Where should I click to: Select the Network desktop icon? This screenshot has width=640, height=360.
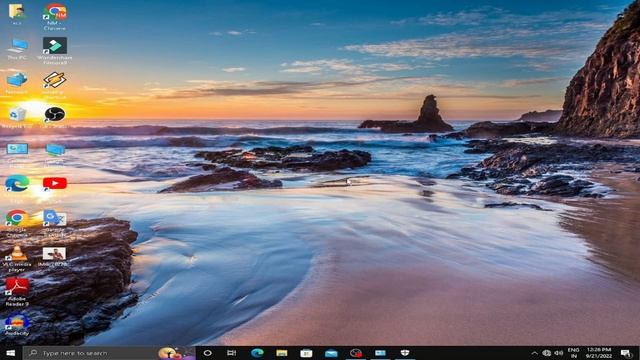click(17, 83)
